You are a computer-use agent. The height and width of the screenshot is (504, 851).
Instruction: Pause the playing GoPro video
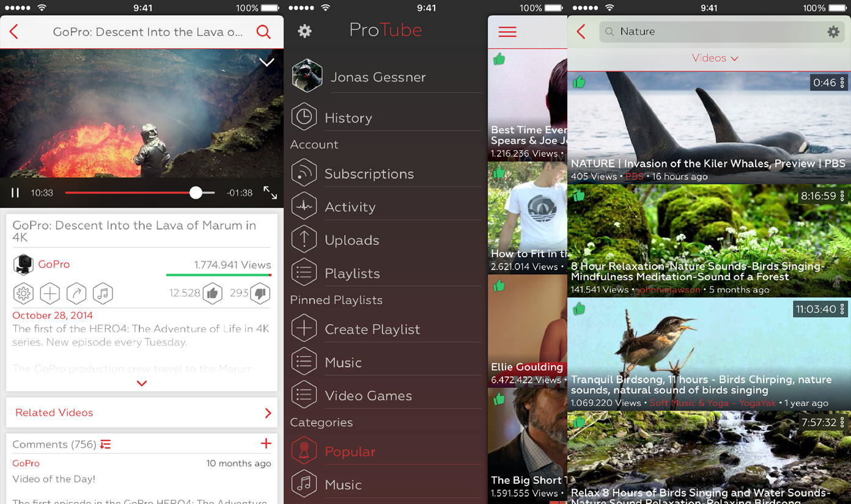tap(15, 192)
